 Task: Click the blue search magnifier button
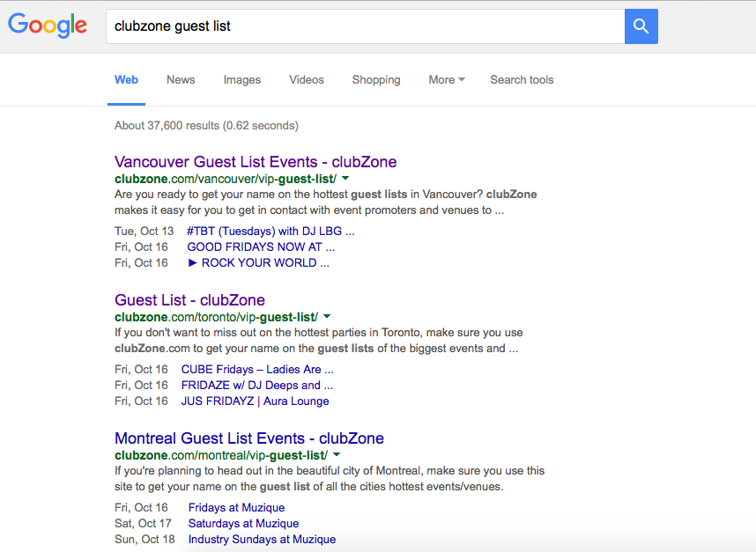click(x=641, y=26)
